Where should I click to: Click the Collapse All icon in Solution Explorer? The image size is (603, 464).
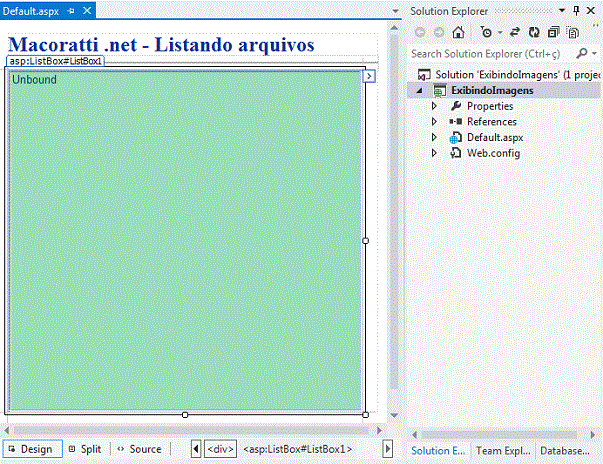pyautogui.click(x=553, y=32)
